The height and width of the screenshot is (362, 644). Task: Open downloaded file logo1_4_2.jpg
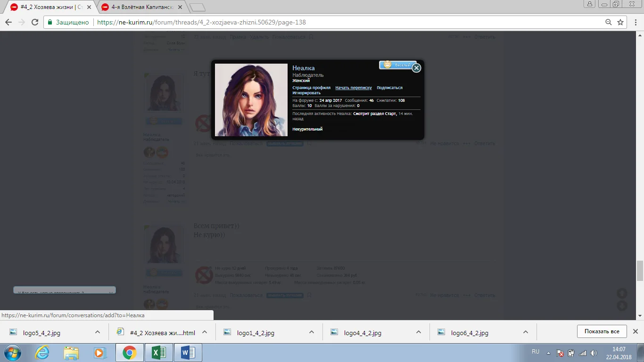pyautogui.click(x=256, y=332)
